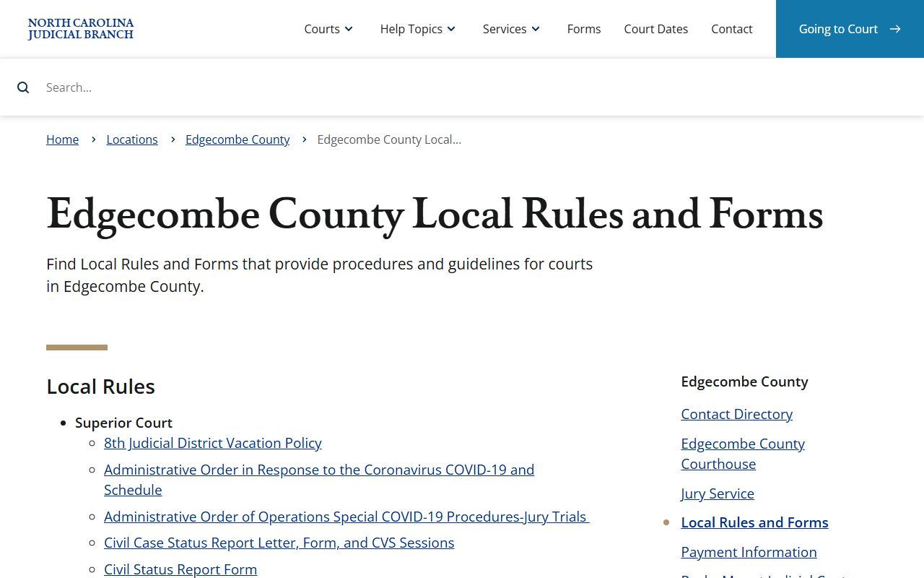The height and width of the screenshot is (578, 924).
Task: Open Administrative Order Special COVID-19 Procedures-Jury Trials
Action: [346, 517]
